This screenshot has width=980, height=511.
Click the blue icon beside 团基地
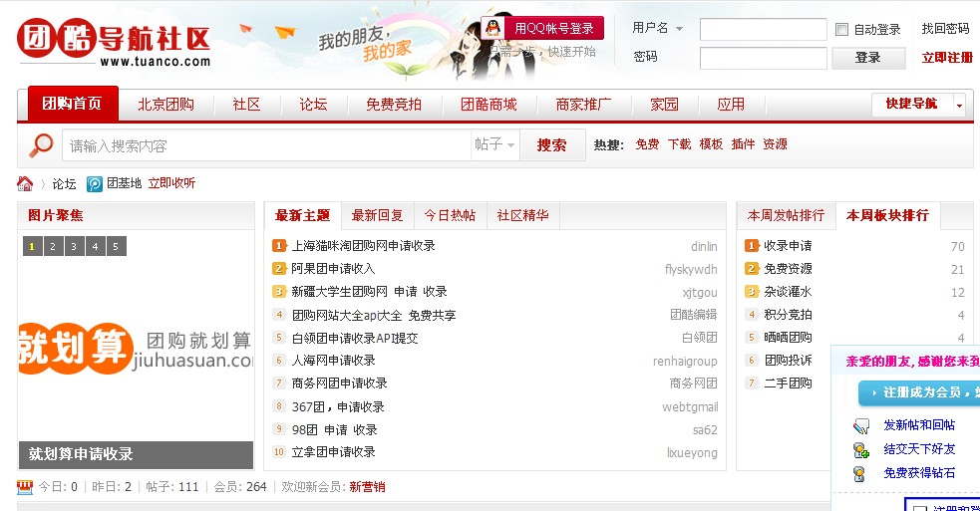tap(95, 183)
